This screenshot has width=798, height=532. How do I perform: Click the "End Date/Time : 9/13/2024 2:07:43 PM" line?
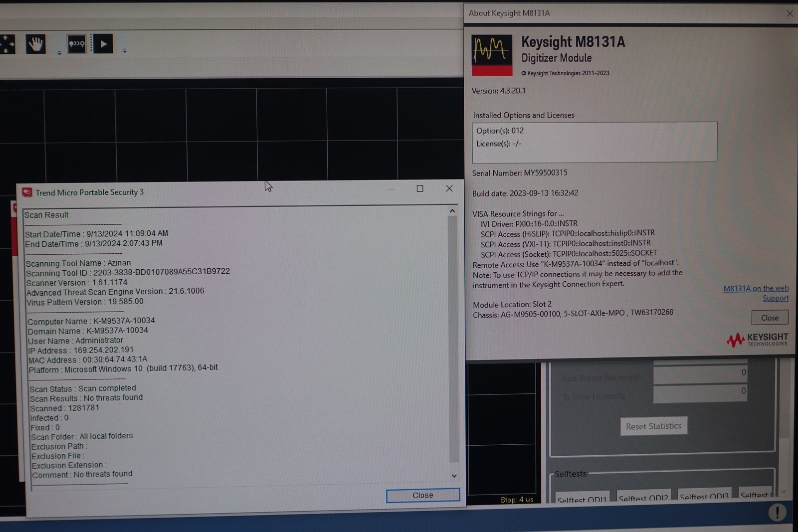point(94,244)
